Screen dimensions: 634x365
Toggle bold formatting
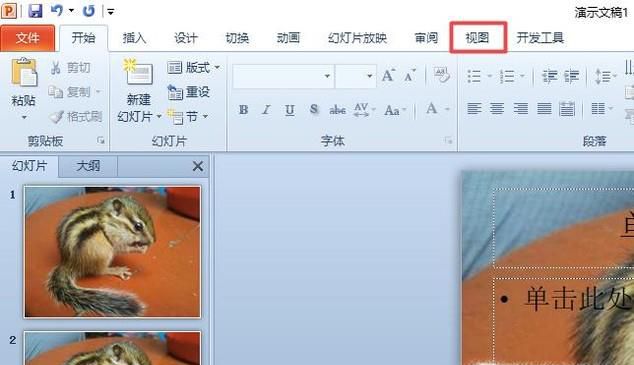click(243, 110)
